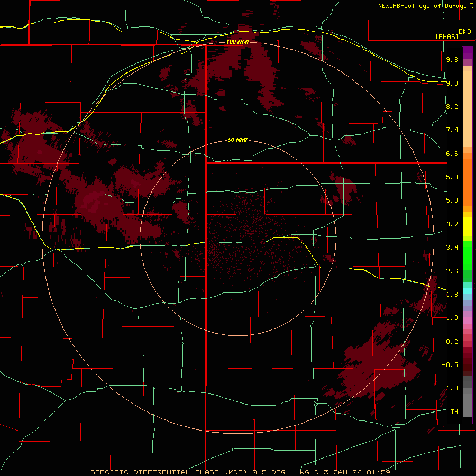This screenshot has width=476, height=476.
Task: Click the radar site tick marker at the center
Action: [237, 239]
